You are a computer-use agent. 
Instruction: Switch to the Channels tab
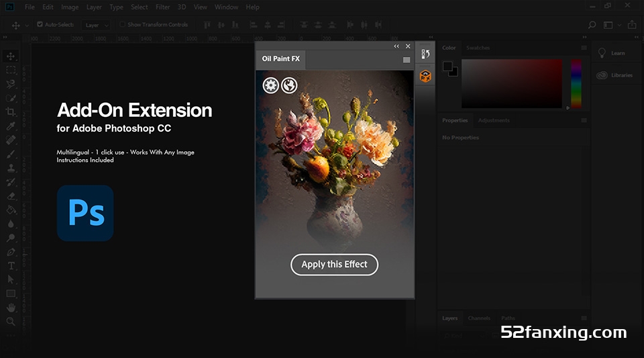[x=479, y=318]
